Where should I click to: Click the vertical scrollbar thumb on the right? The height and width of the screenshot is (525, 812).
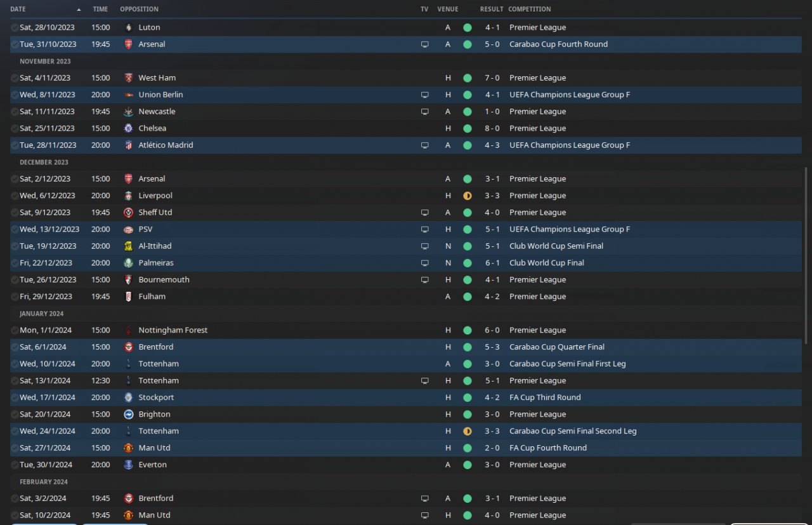pyautogui.click(x=807, y=254)
